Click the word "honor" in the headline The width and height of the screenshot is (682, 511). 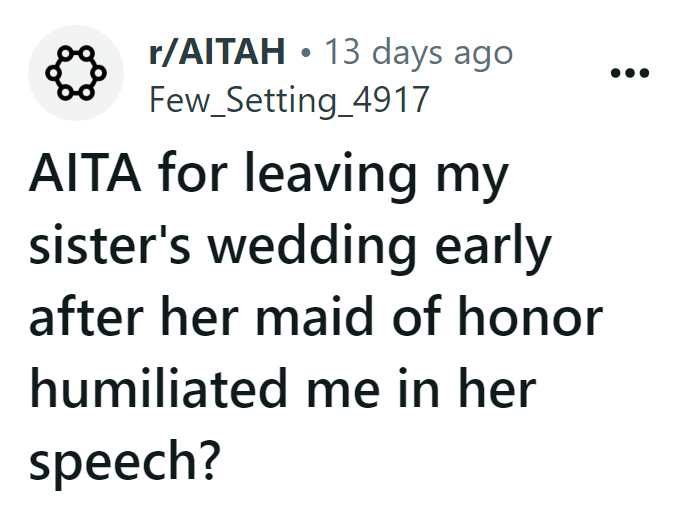click(547, 318)
